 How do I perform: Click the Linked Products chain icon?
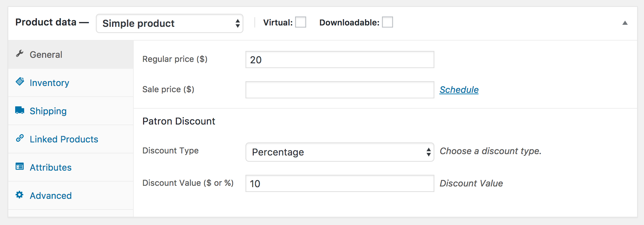[x=20, y=138]
